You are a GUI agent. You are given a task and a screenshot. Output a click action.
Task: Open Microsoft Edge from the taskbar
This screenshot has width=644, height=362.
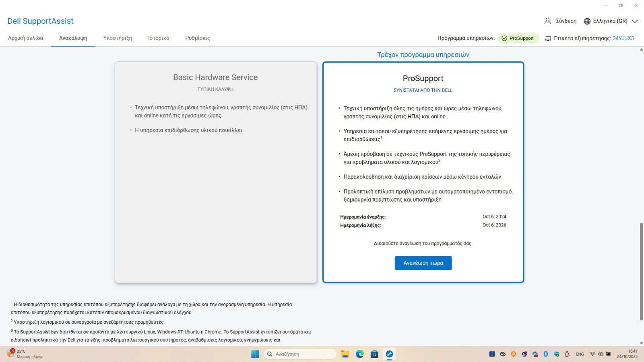(360, 354)
